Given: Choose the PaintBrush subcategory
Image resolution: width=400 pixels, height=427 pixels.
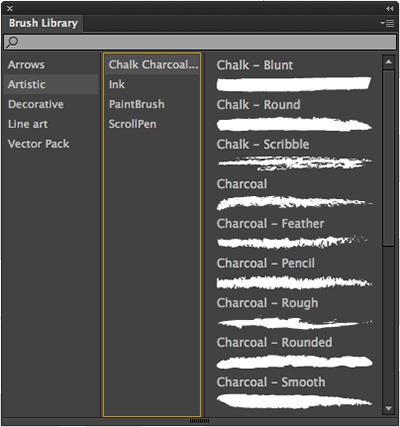Looking at the screenshot, I should tap(136, 104).
